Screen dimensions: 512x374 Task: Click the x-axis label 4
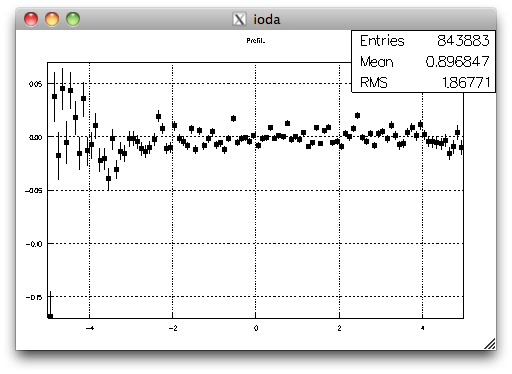tap(422, 328)
